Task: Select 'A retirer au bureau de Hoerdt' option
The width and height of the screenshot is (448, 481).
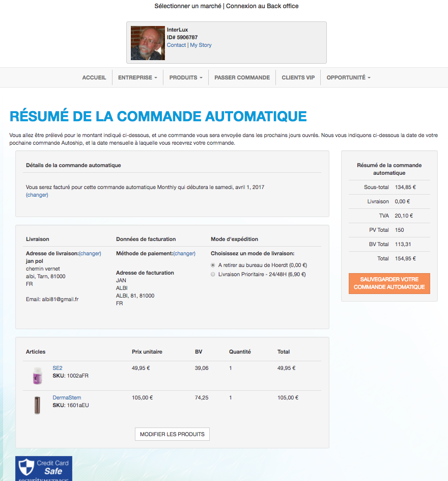Action: [x=213, y=265]
